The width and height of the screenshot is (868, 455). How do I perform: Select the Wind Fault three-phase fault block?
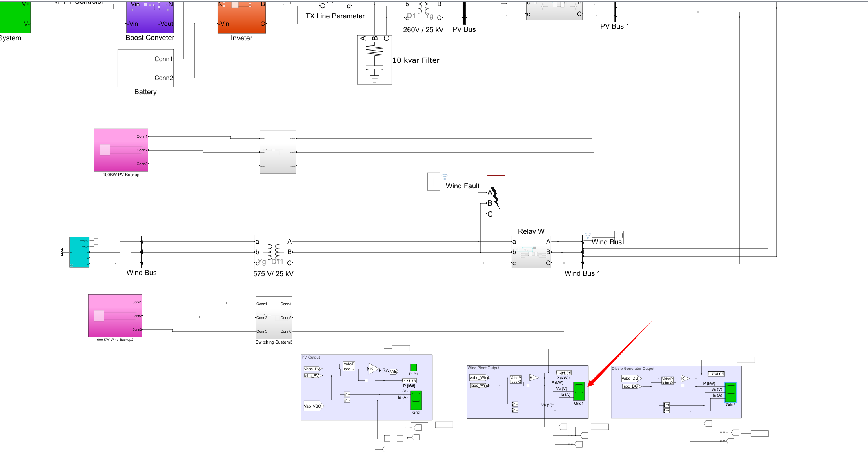pyautogui.click(x=496, y=198)
